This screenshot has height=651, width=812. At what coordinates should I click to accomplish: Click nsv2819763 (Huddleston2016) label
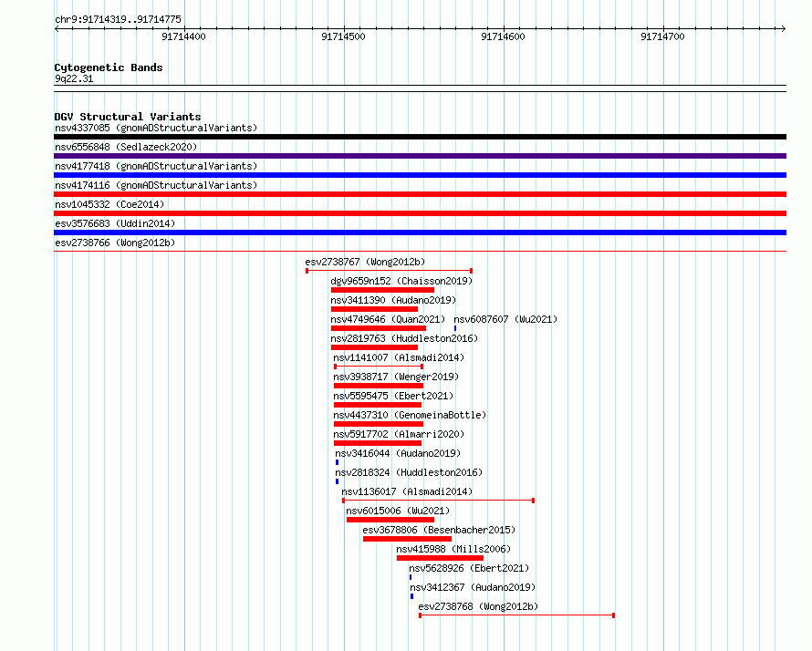(404, 338)
